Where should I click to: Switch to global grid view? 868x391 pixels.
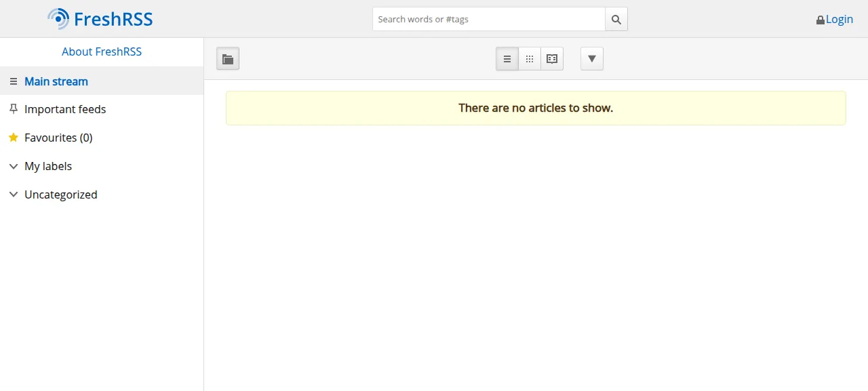(530, 59)
